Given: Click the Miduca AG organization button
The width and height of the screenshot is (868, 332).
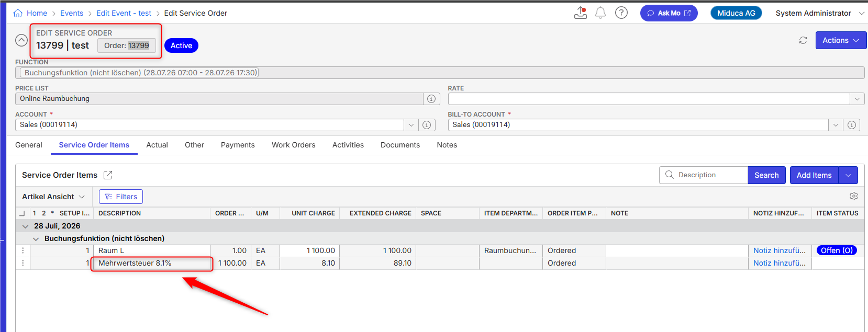Looking at the screenshot, I should (x=736, y=13).
